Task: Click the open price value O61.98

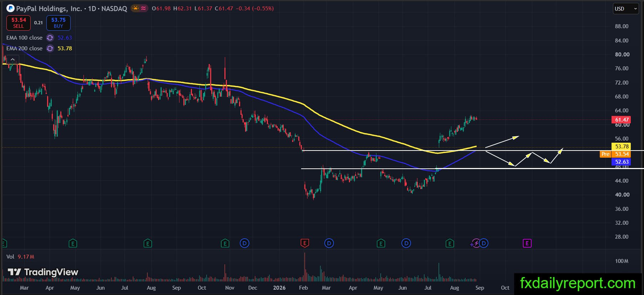Action: [x=161, y=9]
